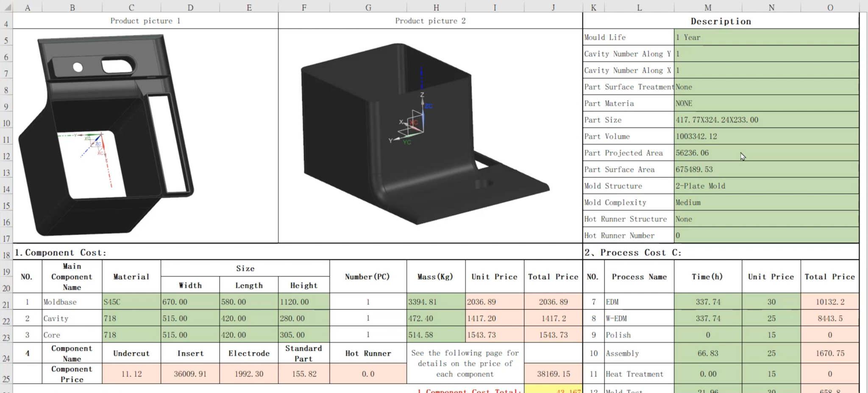Screen dimensions: 868x393
Task: Select the Cavity total price cell '1417.2'
Action: tap(553, 318)
